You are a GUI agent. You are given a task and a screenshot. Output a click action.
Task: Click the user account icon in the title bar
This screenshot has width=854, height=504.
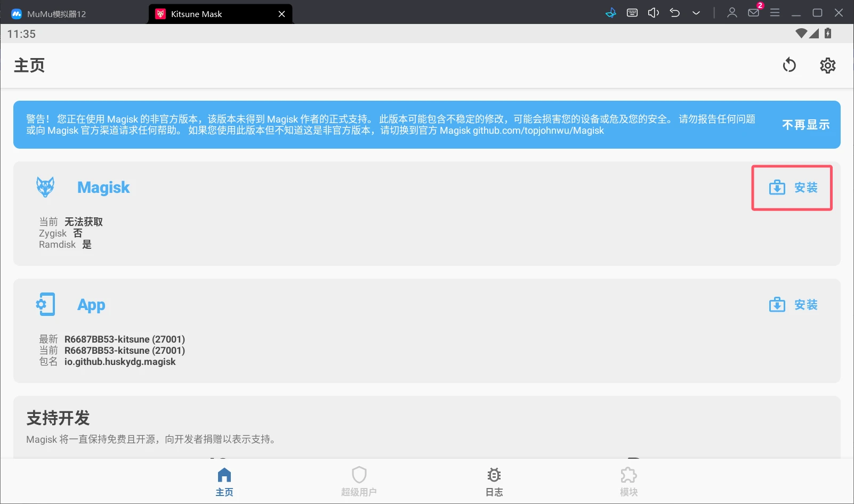732,13
